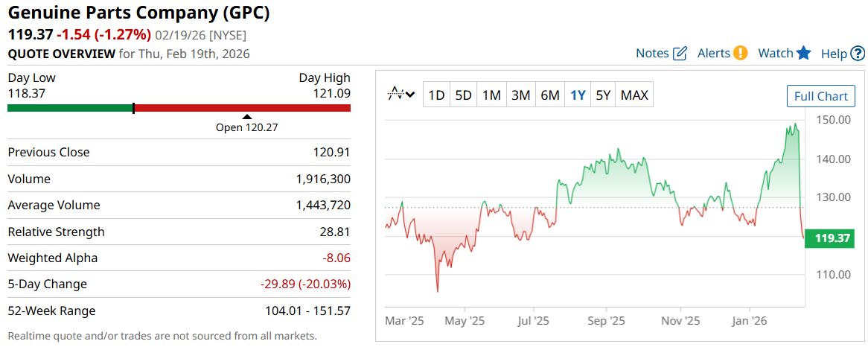
Task: Click the Alerts link
Action: [713, 54]
